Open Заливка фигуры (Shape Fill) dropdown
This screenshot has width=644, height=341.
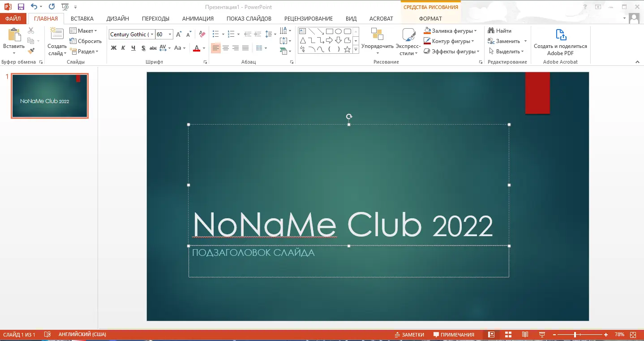[451, 31]
